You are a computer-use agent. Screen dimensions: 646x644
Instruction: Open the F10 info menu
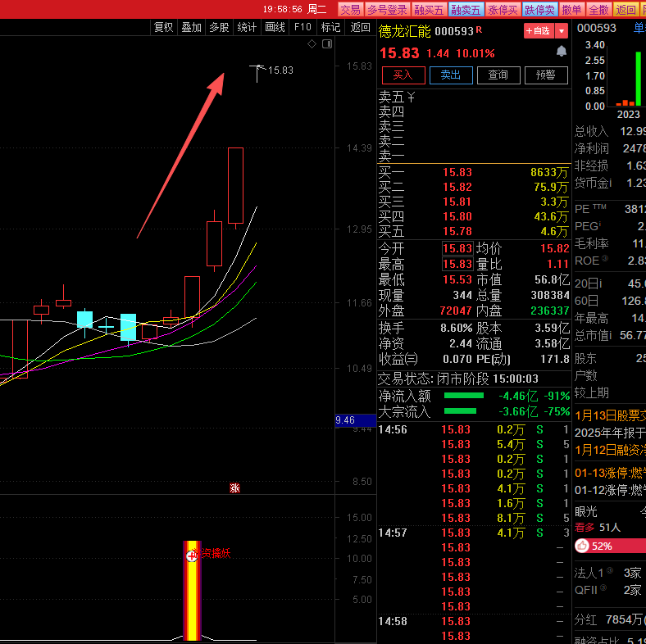(x=303, y=27)
